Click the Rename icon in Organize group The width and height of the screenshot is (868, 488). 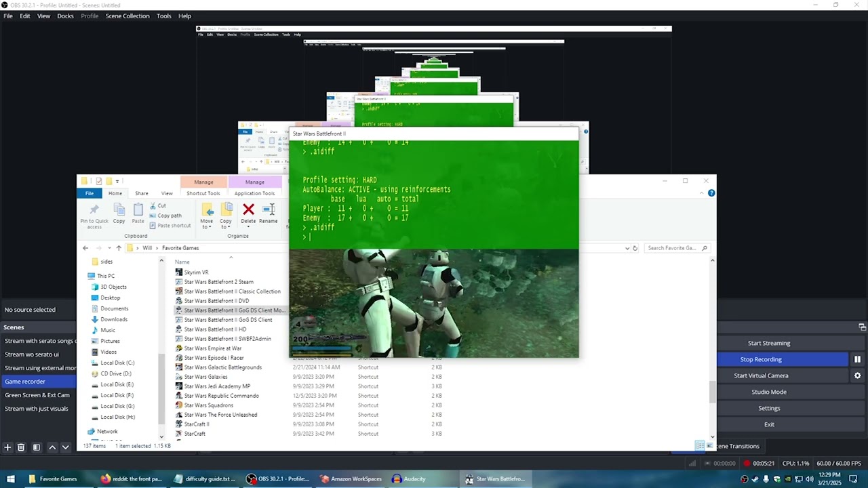[268, 209]
